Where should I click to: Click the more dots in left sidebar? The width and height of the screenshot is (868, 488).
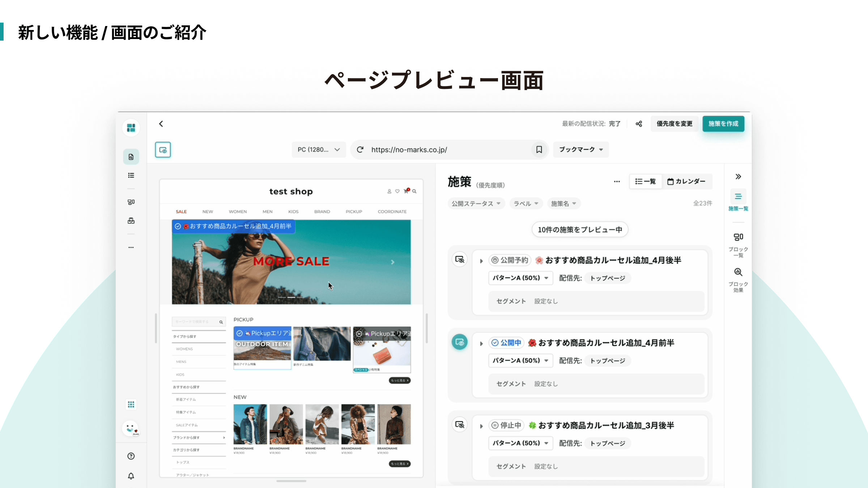click(131, 247)
